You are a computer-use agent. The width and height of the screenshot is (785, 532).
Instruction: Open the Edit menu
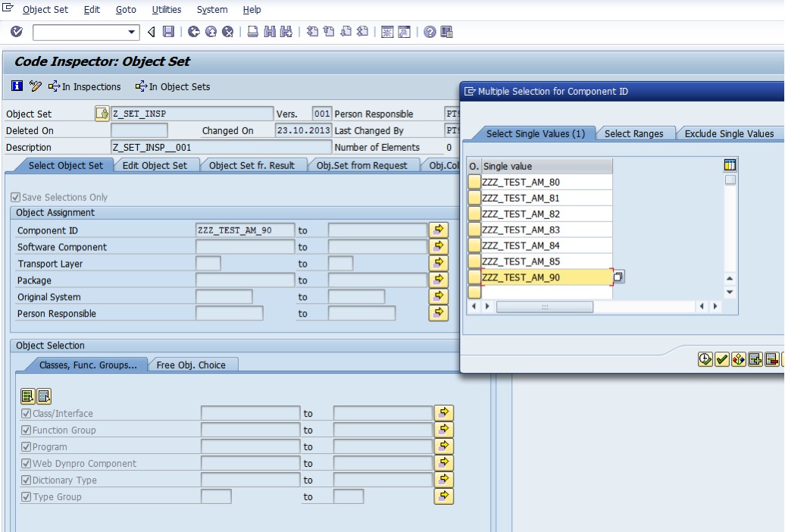click(92, 10)
